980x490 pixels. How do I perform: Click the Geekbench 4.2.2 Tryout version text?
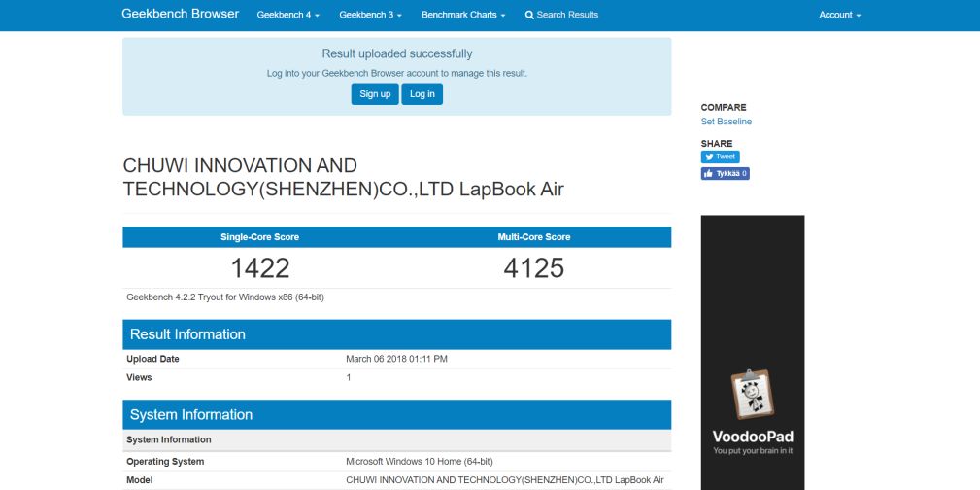pos(225,297)
